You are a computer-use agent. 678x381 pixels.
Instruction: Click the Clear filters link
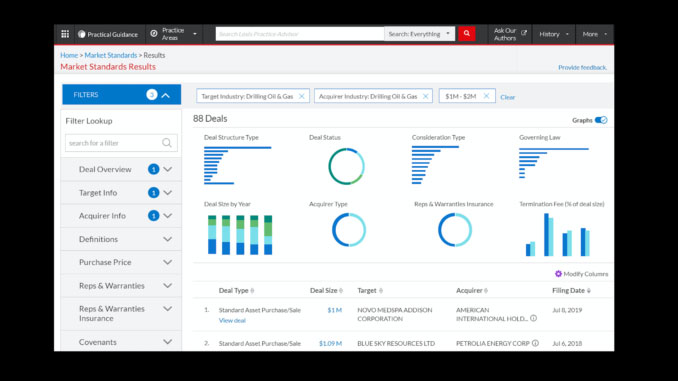coord(507,97)
